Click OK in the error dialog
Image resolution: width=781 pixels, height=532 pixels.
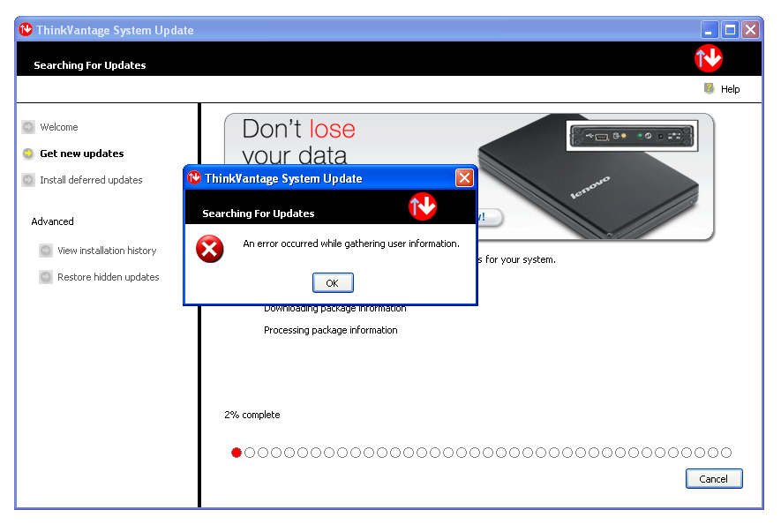click(333, 283)
